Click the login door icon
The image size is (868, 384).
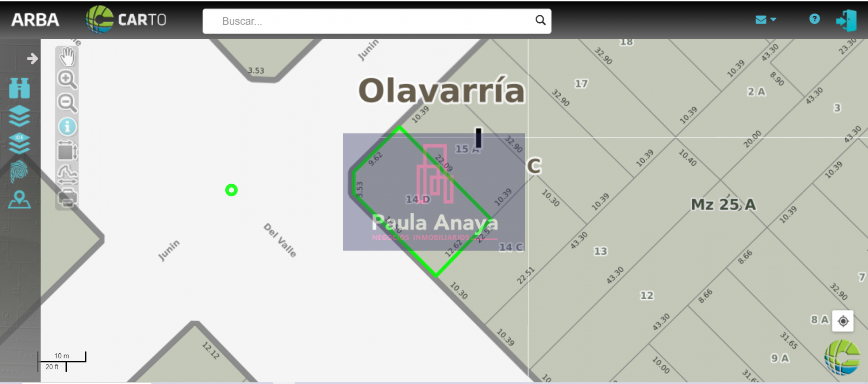click(x=847, y=20)
